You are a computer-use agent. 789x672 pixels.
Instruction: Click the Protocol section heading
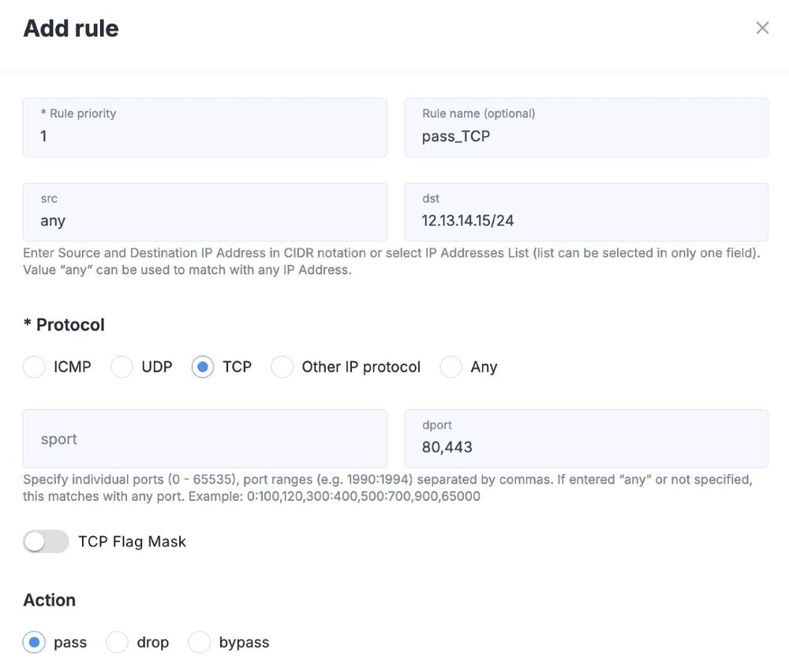[x=64, y=324]
